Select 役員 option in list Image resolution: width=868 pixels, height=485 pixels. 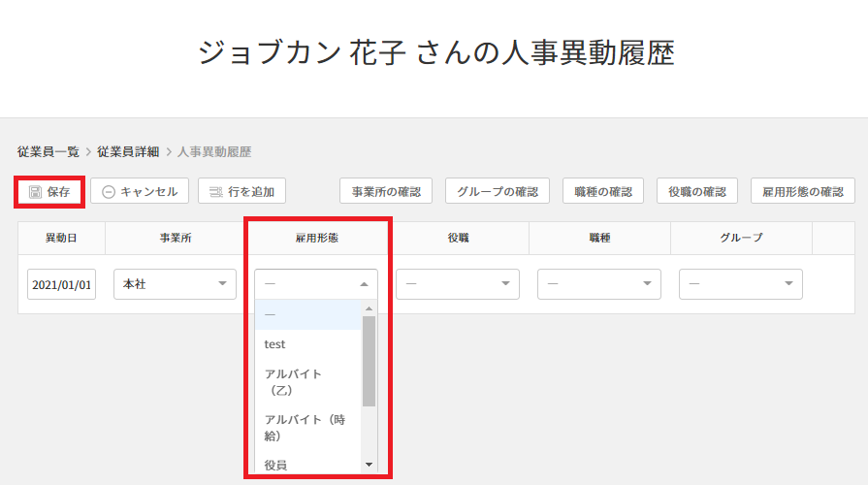308,464
